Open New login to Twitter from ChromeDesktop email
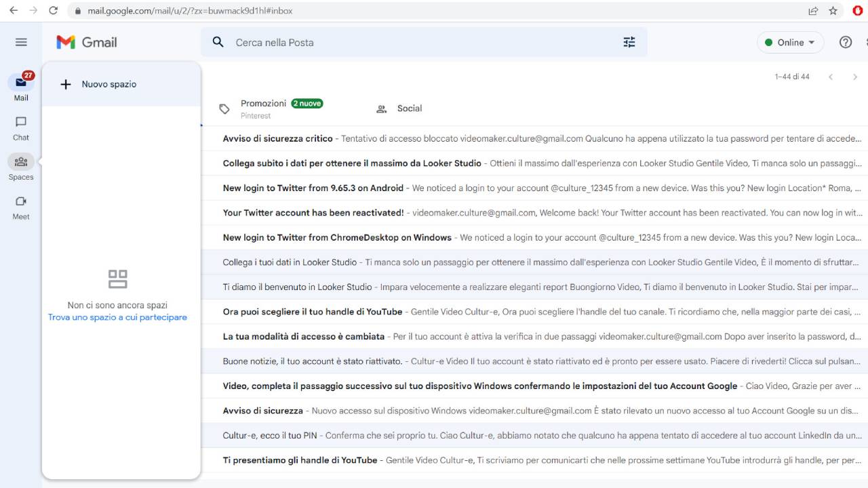This screenshot has width=868, height=488. [534, 237]
